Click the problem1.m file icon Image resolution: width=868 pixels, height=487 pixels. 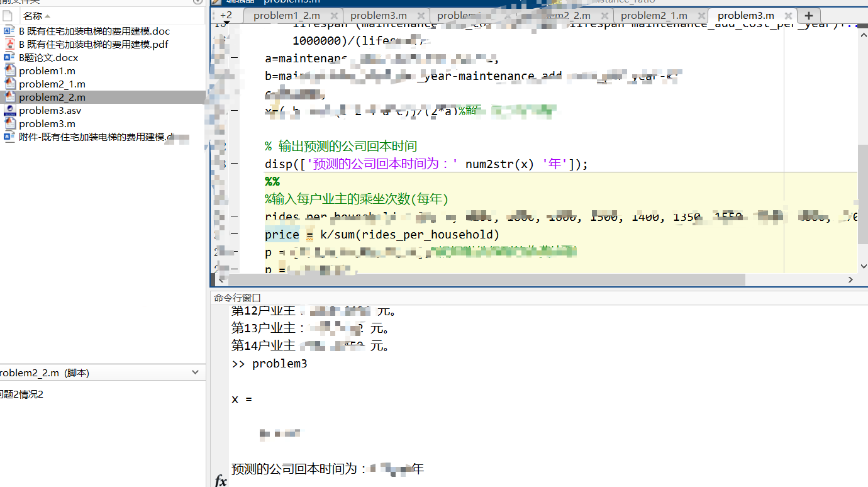[x=9, y=70]
